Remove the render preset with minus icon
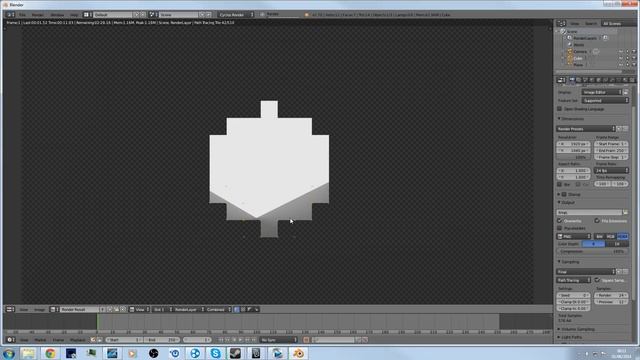 tap(625, 129)
